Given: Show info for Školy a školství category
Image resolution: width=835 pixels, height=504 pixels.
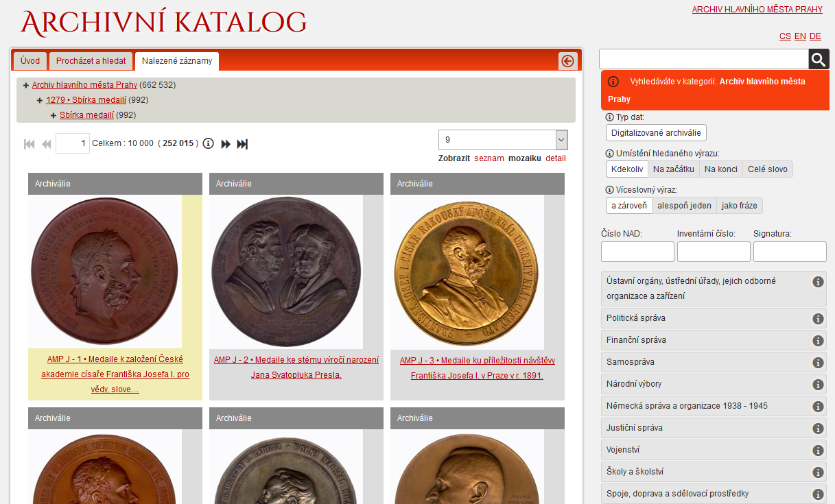Looking at the screenshot, I should [x=818, y=472].
